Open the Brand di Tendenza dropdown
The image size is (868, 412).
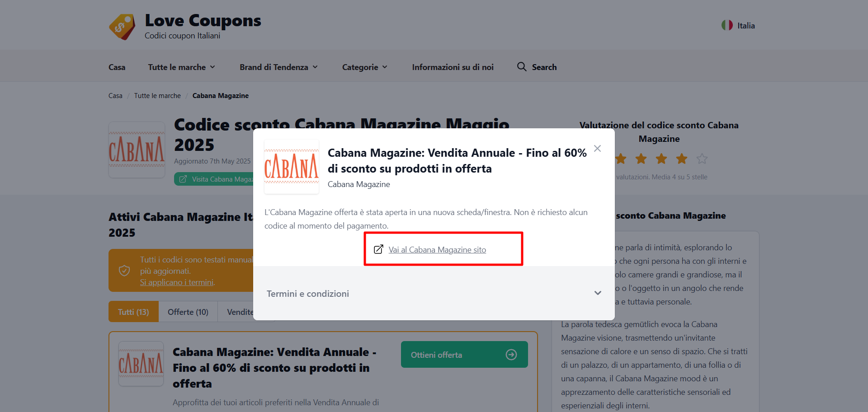279,67
